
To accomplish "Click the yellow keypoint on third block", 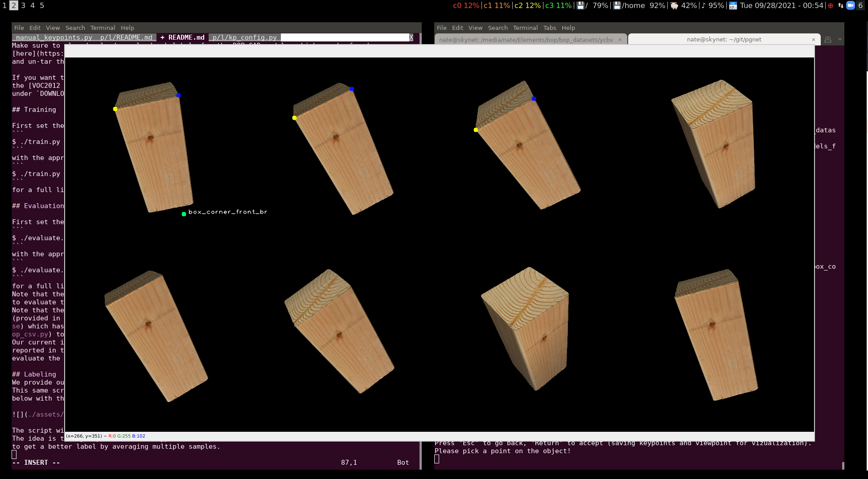I will coord(476,130).
